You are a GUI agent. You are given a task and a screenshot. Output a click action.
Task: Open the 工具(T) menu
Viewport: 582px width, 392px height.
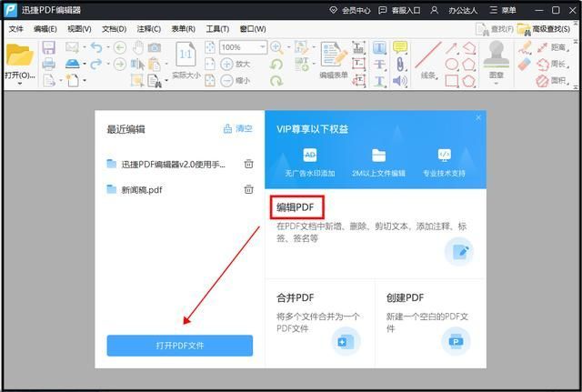pyautogui.click(x=217, y=29)
